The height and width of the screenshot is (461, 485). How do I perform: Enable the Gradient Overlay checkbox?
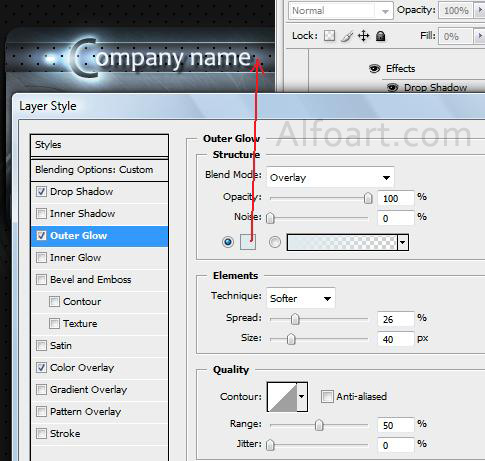(41, 390)
